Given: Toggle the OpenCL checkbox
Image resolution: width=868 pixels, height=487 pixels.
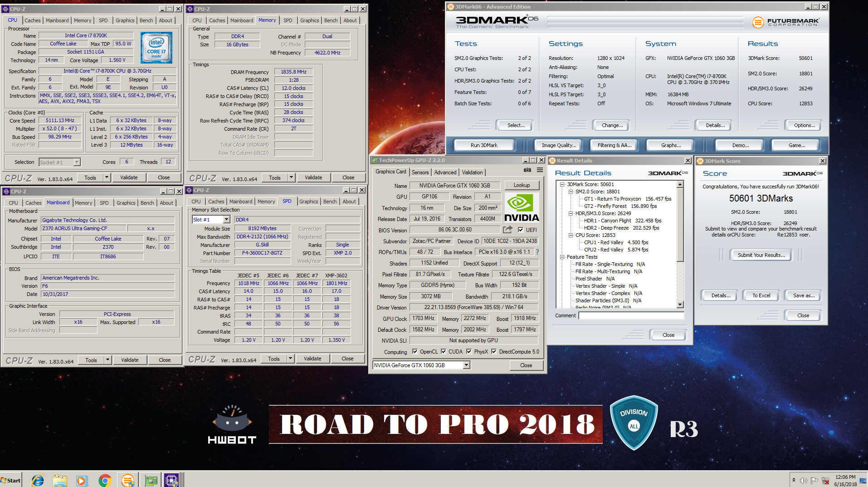Looking at the screenshot, I should [x=415, y=351].
